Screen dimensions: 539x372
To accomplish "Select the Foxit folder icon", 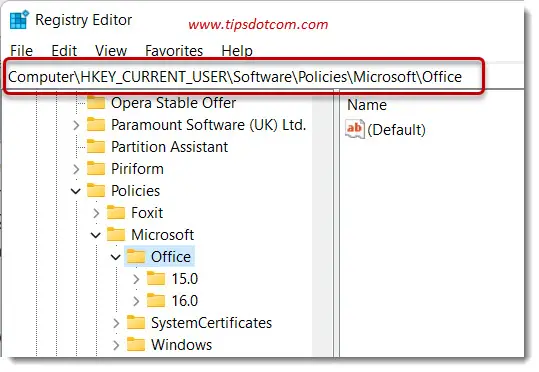I will (116, 212).
